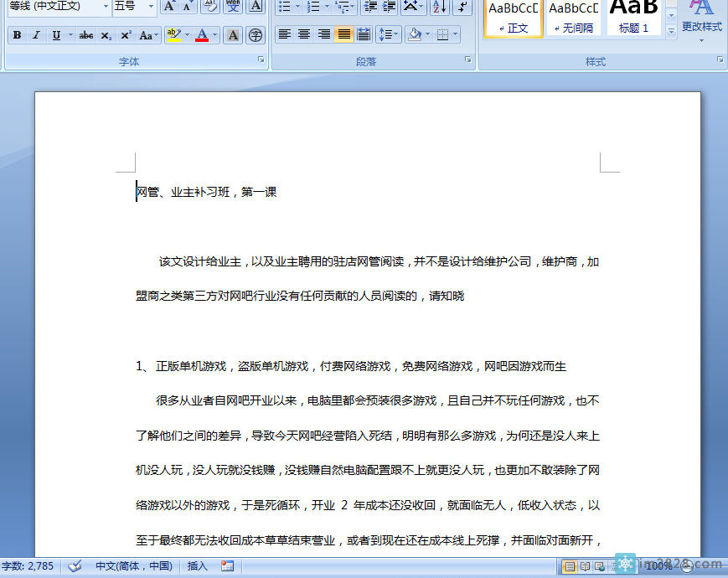Open the font name dropdown
The height and width of the screenshot is (578, 728).
point(107,8)
